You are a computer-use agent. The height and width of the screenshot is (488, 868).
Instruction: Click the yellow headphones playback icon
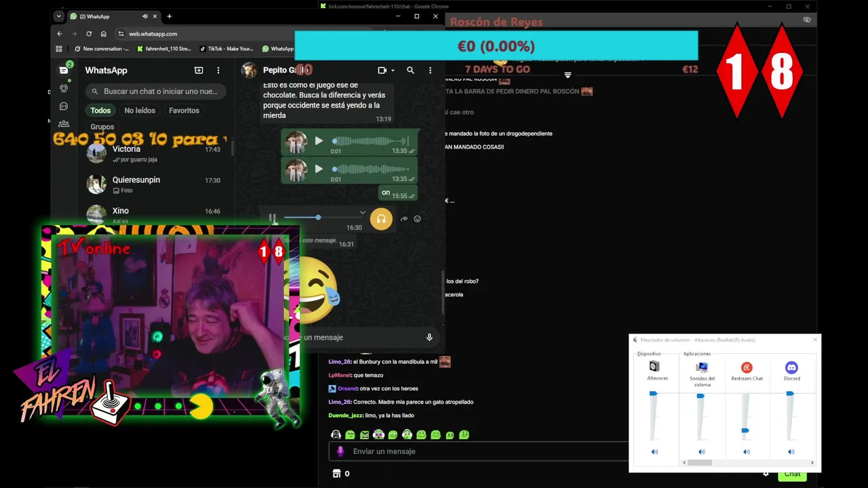[x=381, y=219]
